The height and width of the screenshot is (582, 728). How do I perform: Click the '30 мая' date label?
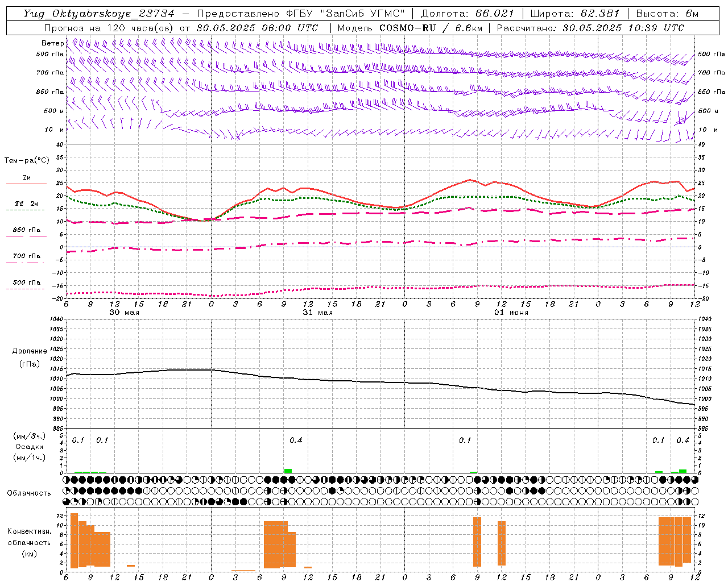pyautogui.click(x=124, y=312)
